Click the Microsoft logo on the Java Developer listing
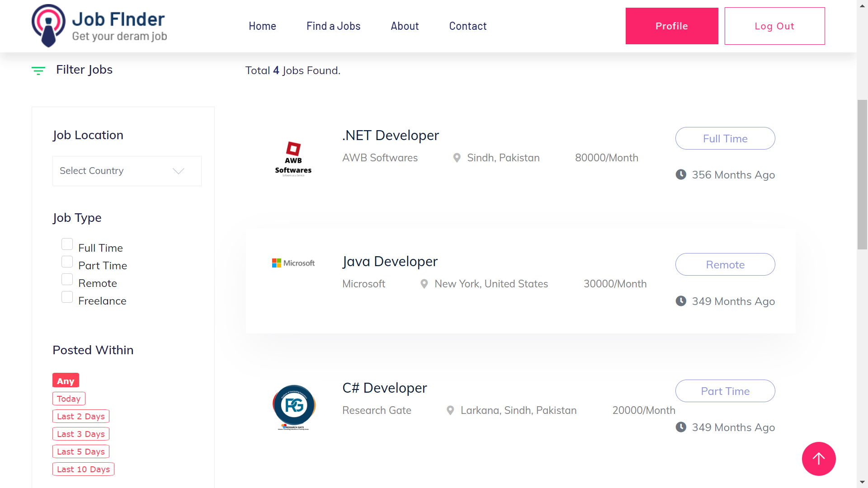 coord(293,263)
